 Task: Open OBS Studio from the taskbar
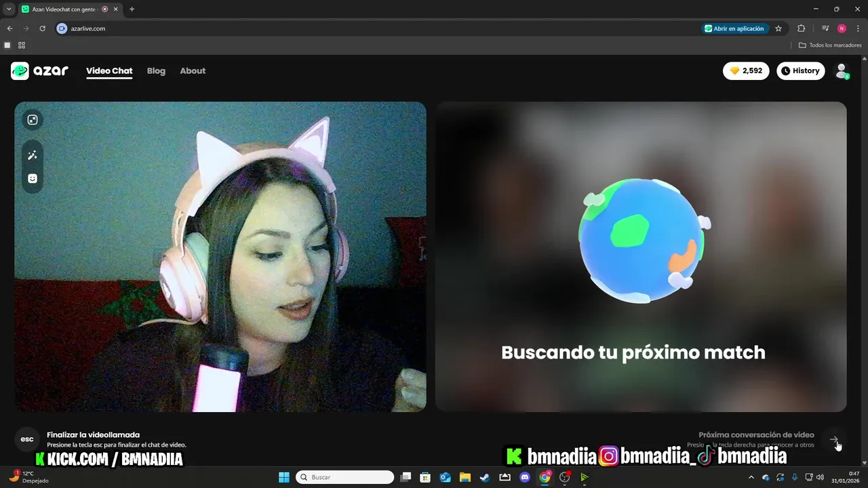564,477
